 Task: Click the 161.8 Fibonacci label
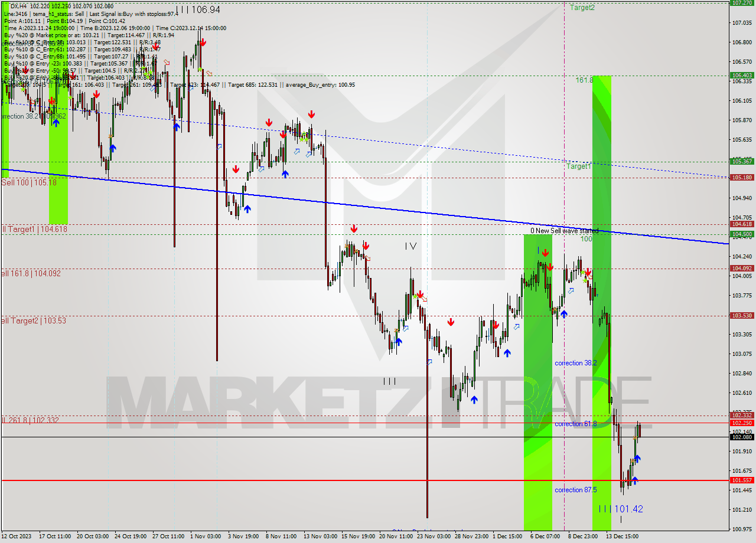[x=584, y=79]
